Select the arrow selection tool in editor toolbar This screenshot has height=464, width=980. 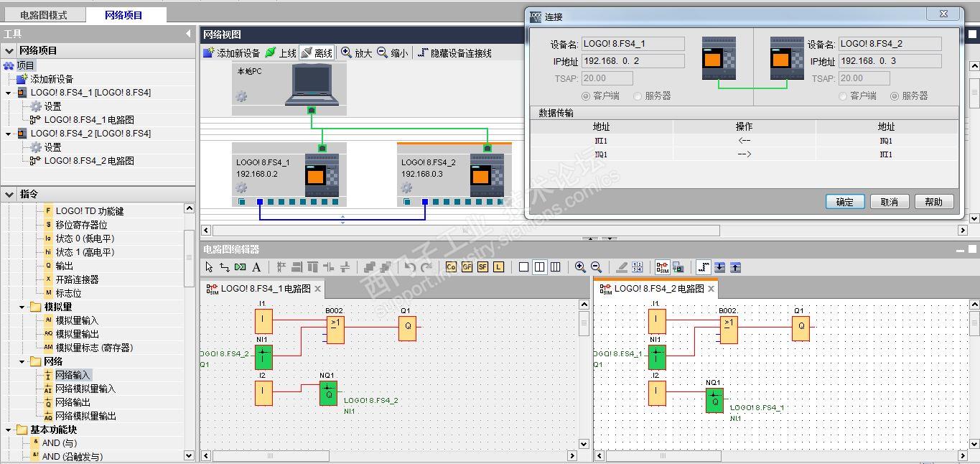(209, 267)
